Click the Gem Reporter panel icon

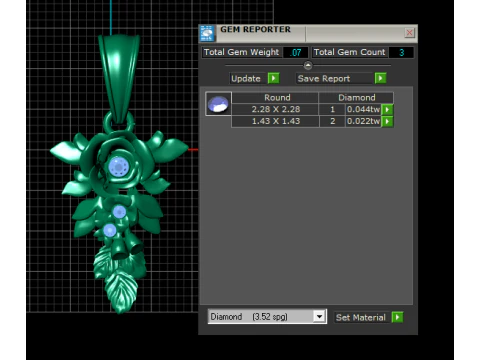coord(207,33)
